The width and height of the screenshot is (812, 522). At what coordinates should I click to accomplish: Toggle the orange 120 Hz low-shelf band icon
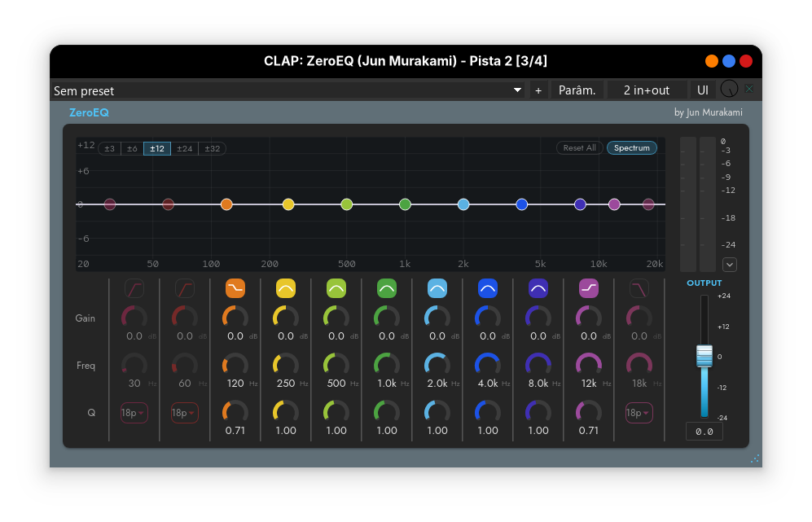click(x=235, y=288)
